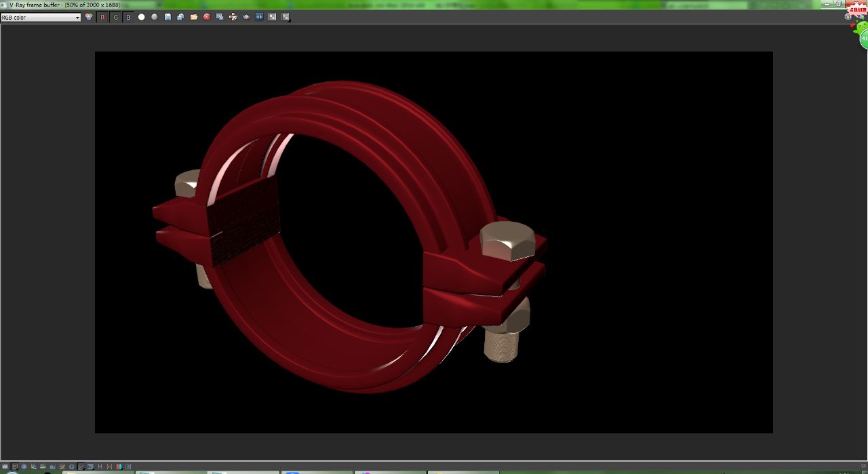This screenshot has width=868, height=474.
Task: Clear the frame buffer image red icon
Action: coord(207,17)
